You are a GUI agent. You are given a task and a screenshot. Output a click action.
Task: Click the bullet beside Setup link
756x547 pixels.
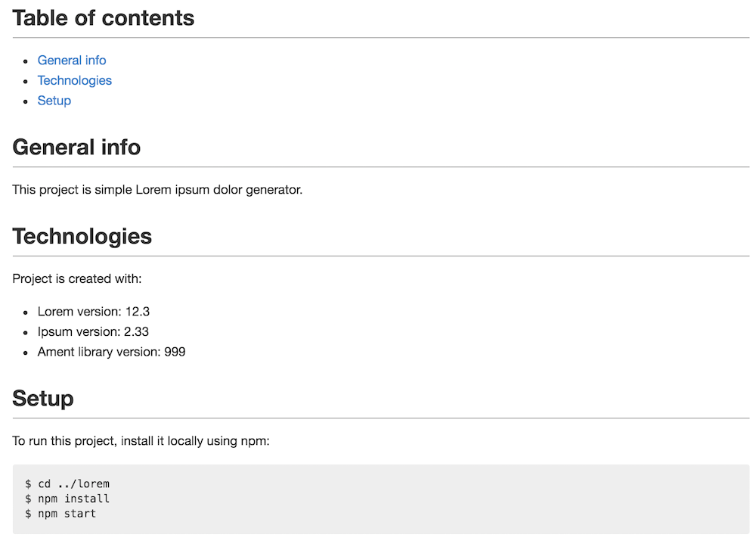[26, 102]
